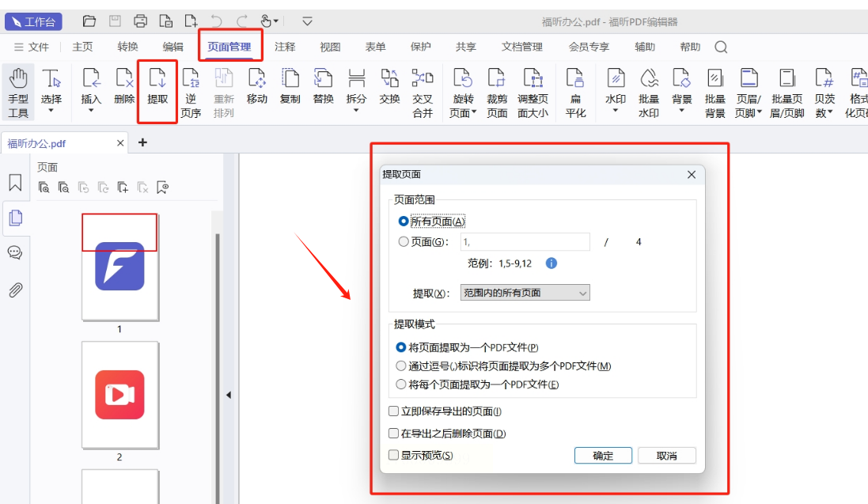This screenshot has height=504, width=868.
Task: Open the 范围内的所有页面 extract dropdown
Action: pos(525,294)
